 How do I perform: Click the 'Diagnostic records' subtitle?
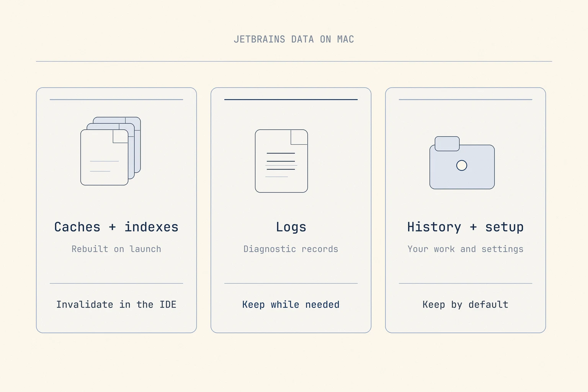pyautogui.click(x=291, y=249)
